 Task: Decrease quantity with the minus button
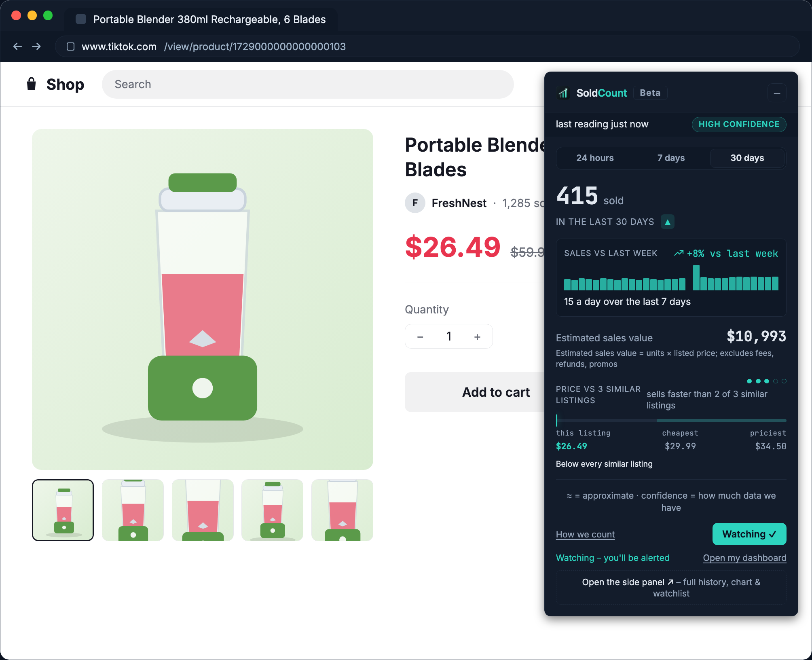click(x=420, y=336)
